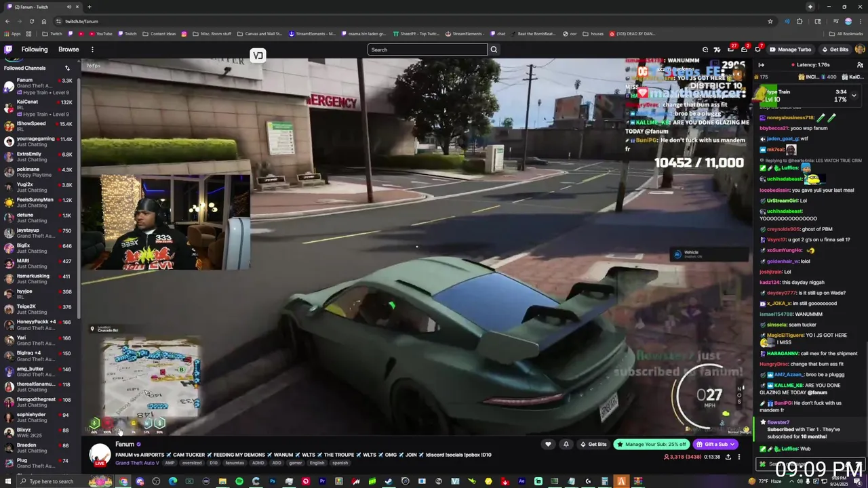Open the ExtraEmily sidebar channel

(x=39, y=157)
